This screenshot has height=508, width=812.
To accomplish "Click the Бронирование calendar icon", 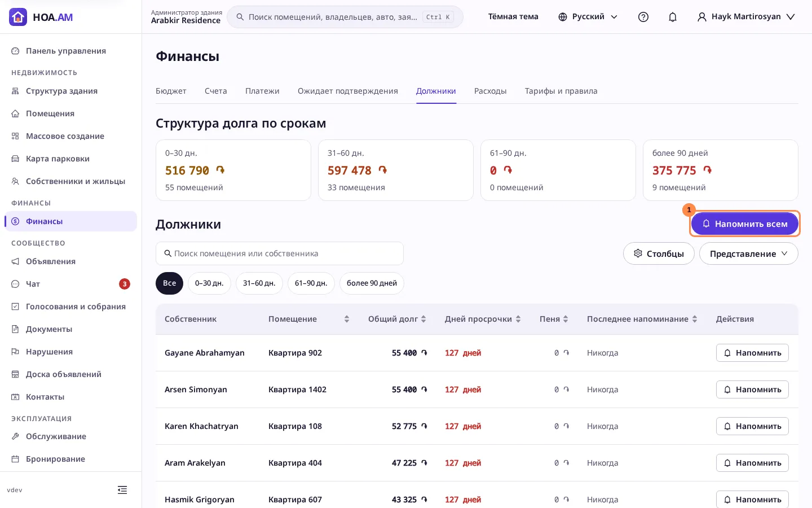I will click(15, 459).
